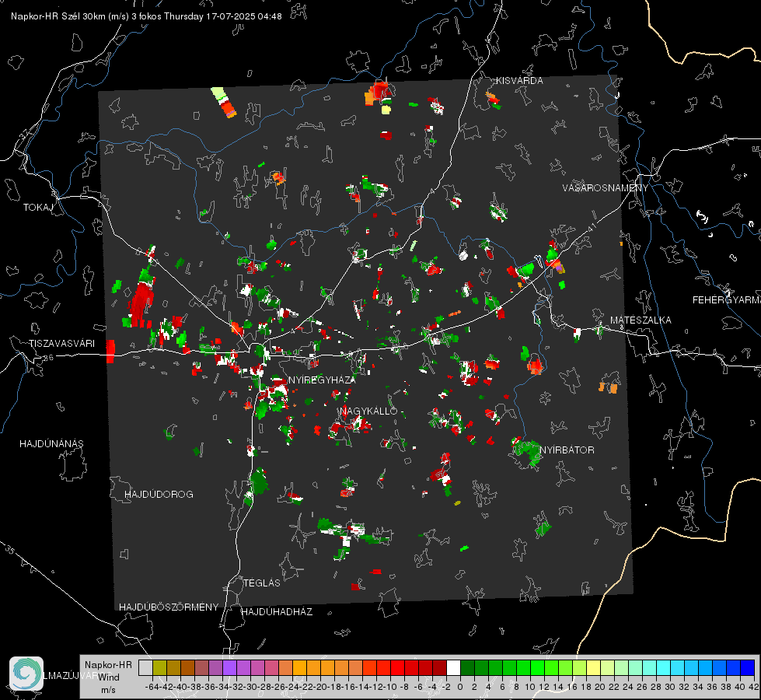
Task: Click the road number 41 label near Vásárosnamény
Action: pos(591,227)
